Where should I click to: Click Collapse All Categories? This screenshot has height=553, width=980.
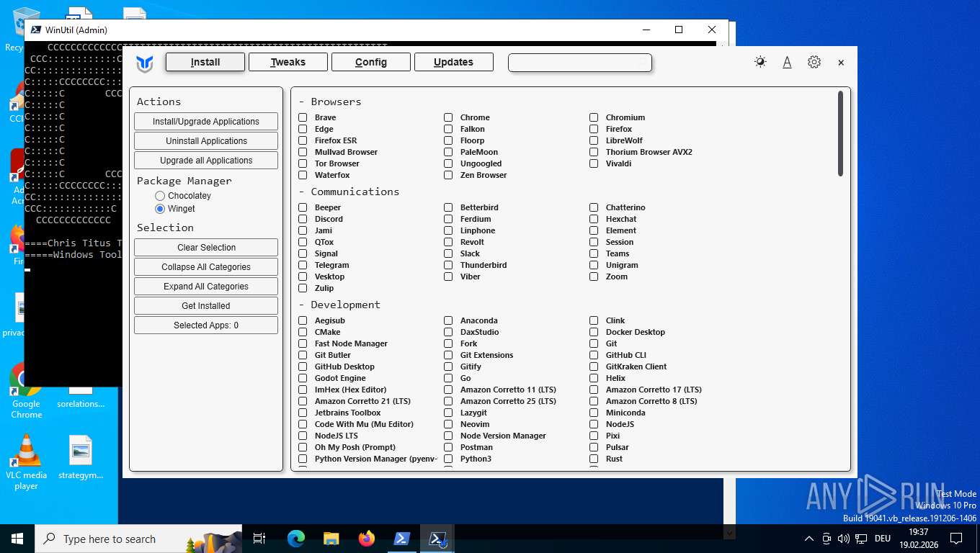(x=206, y=267)
